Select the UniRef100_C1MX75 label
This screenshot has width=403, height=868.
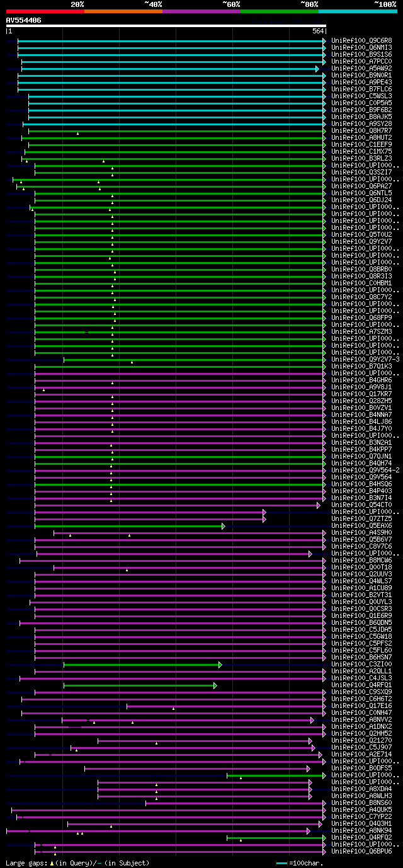click(x=361, y=151)
